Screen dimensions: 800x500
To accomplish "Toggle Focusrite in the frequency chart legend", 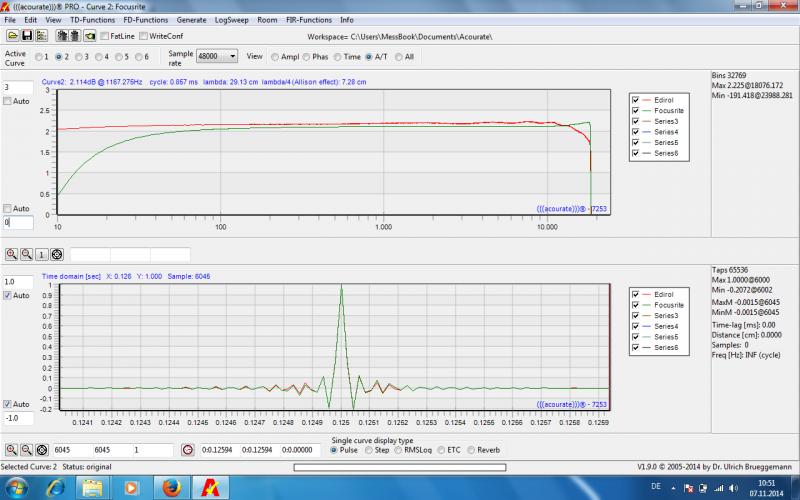I will click(x=636, y=111).
